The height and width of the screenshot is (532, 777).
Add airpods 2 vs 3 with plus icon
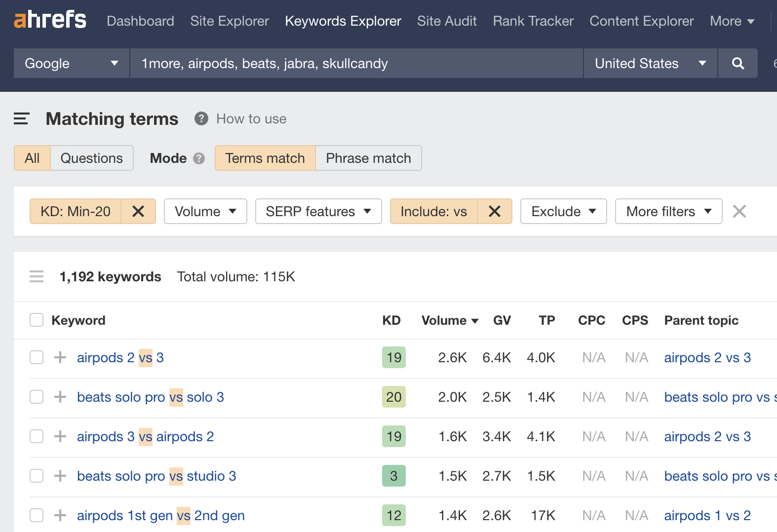(60, 357)
